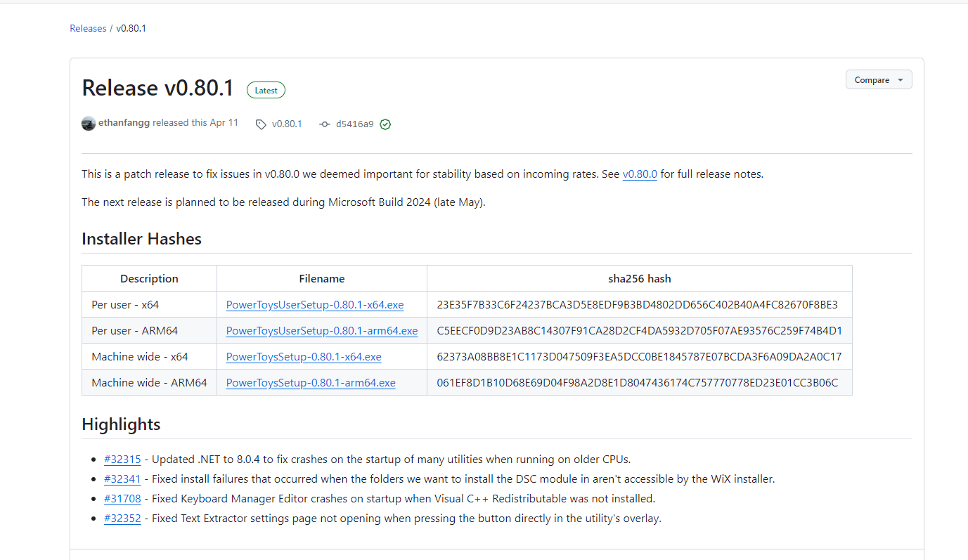Open issue #31708 link
Image resolution: width=968 pixels, height=560 pixels.
[122, 499]
